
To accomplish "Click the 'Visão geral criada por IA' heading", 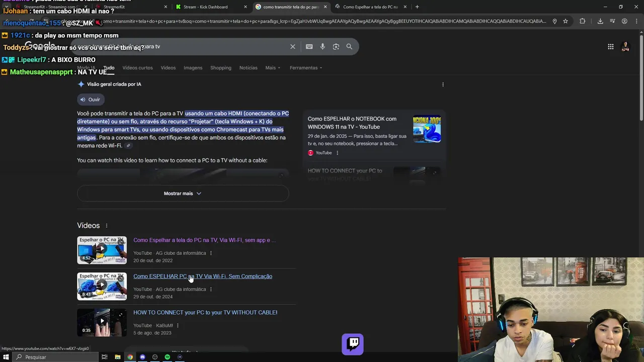I will [114, 84].
